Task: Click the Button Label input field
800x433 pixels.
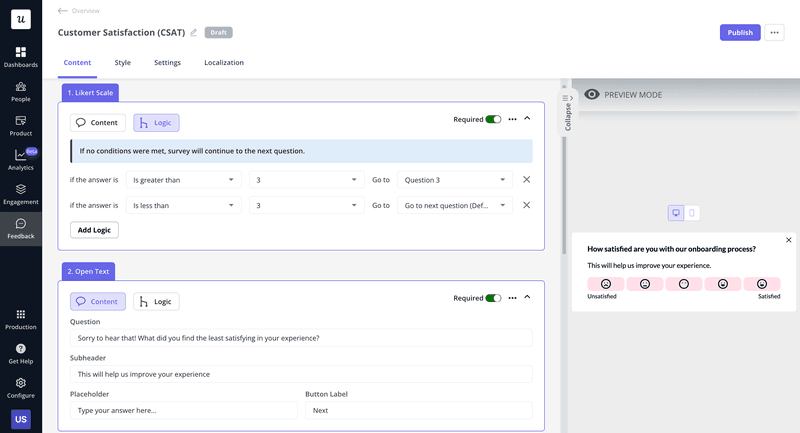Action: [x=418, y=410]
